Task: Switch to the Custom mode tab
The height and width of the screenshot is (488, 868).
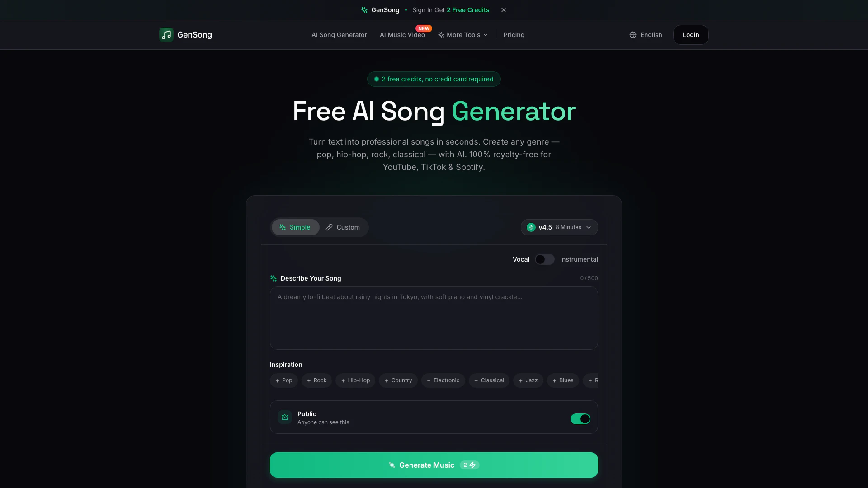Action: click(343, 227)
